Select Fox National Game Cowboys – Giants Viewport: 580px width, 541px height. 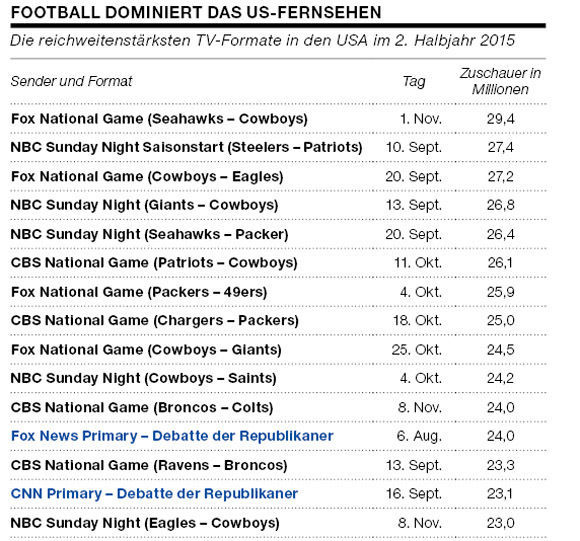[278, 349]
